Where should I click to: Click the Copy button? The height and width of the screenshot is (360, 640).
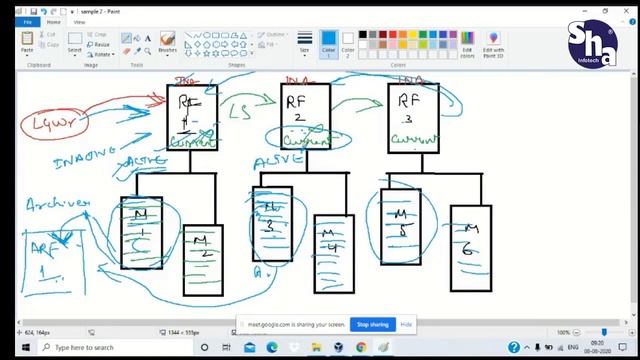point(49,44)
